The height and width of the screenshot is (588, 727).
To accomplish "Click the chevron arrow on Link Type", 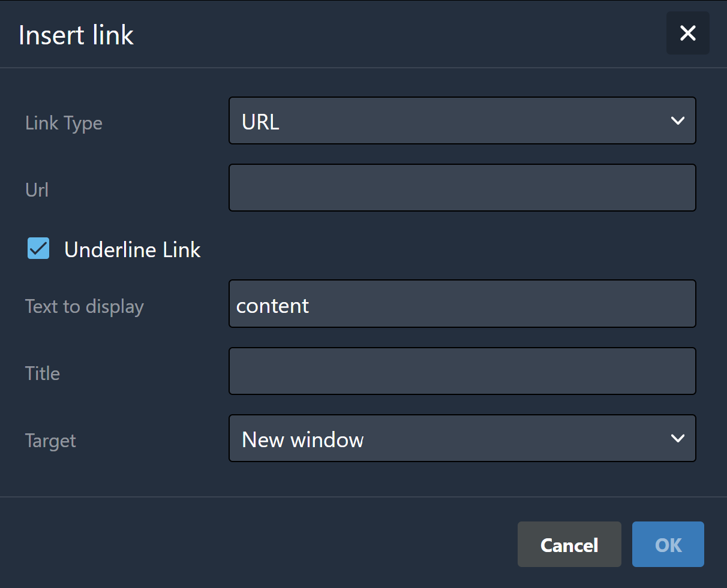I will point(678,120).
